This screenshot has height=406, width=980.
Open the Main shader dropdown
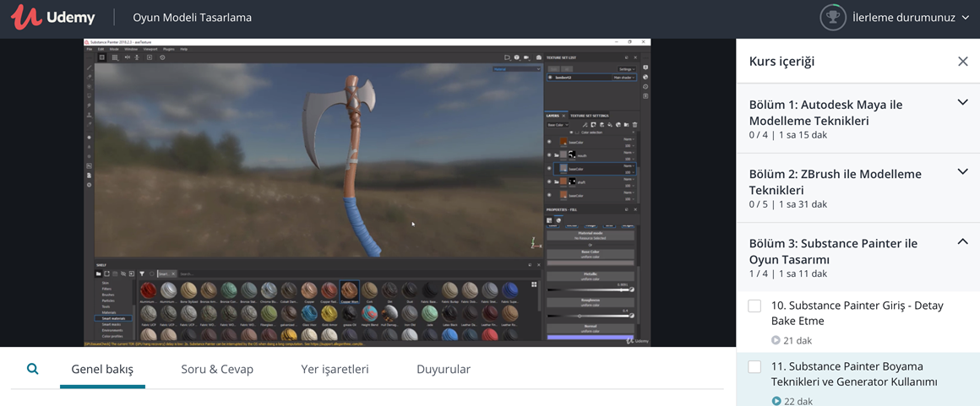pyautogui.click(x=623, y=78)
